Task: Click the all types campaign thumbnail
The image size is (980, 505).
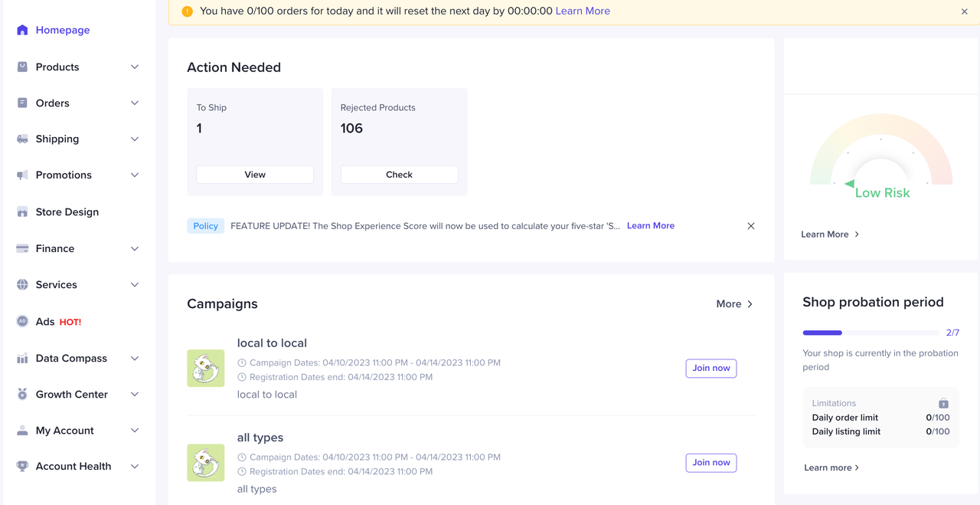Action: point(206,463)
